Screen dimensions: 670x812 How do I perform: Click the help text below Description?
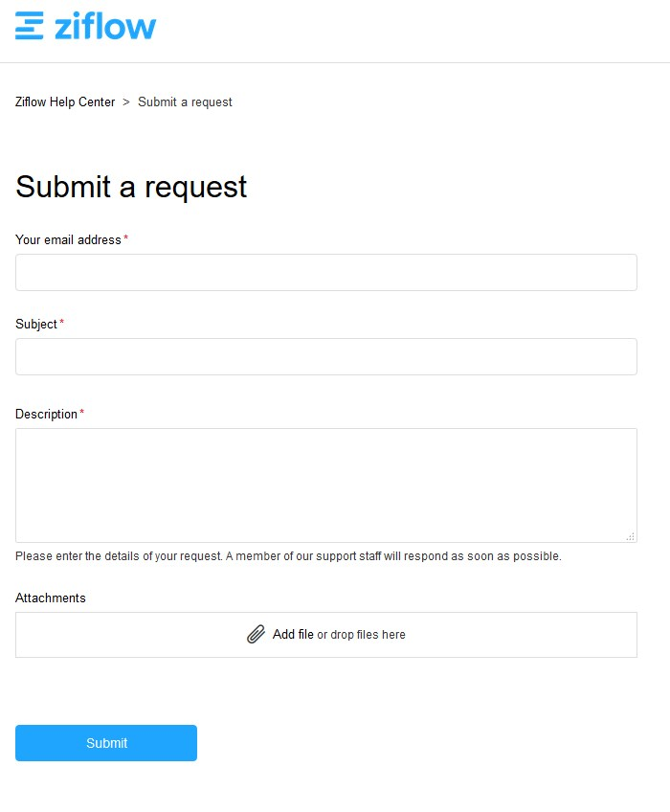[288, 556]
